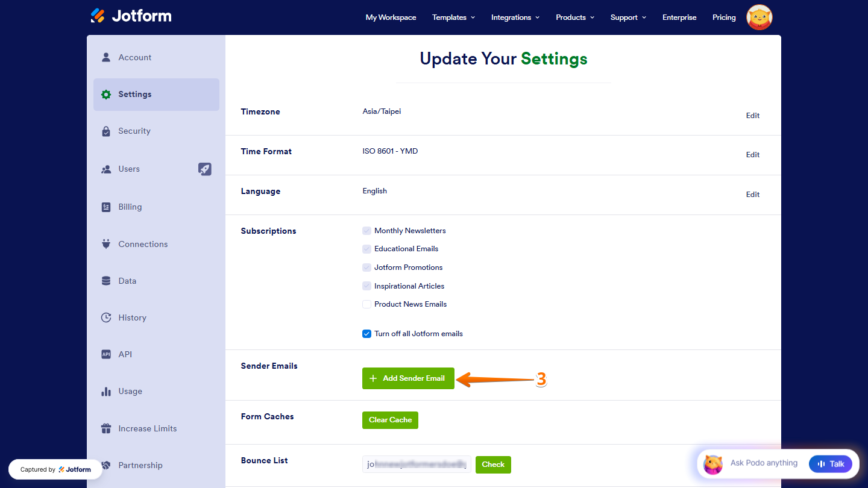Click the Asia/Taipei timezone value
Image resolution: width=868 pixels, height=488 pixels.
tap(382, 111)
